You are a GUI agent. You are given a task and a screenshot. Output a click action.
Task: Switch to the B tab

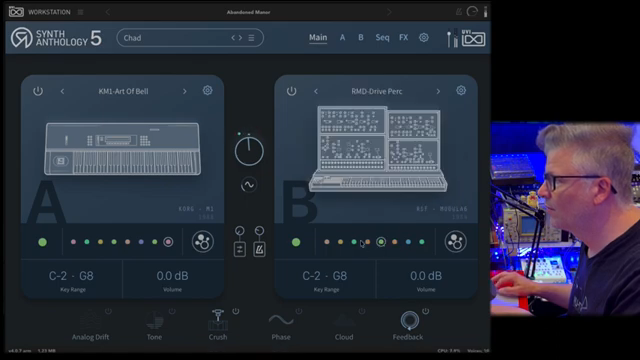click(361, 38)
